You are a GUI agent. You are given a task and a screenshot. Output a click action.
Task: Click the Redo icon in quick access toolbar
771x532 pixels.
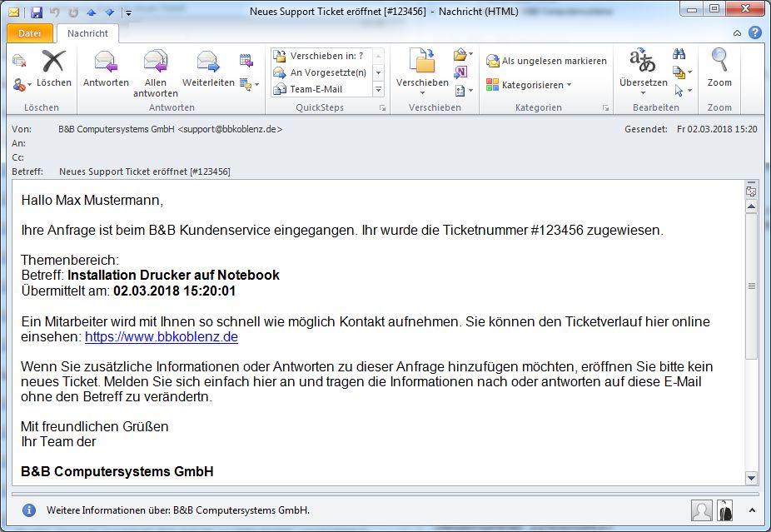point(72,12)
